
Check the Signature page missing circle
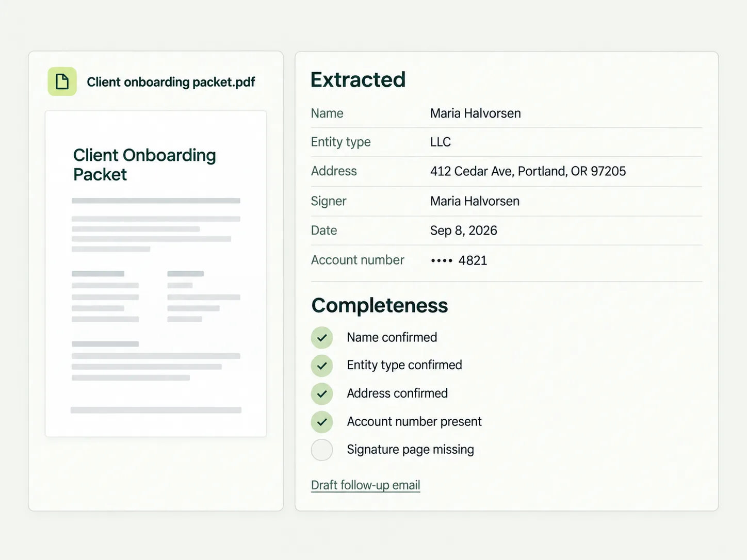point(322,450)
